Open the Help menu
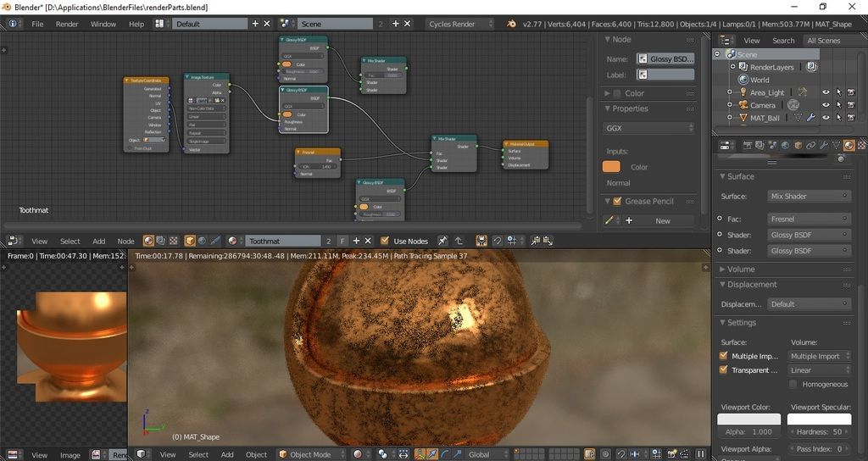The height and width of the screenshot is (461, 868). pos(136,24)
